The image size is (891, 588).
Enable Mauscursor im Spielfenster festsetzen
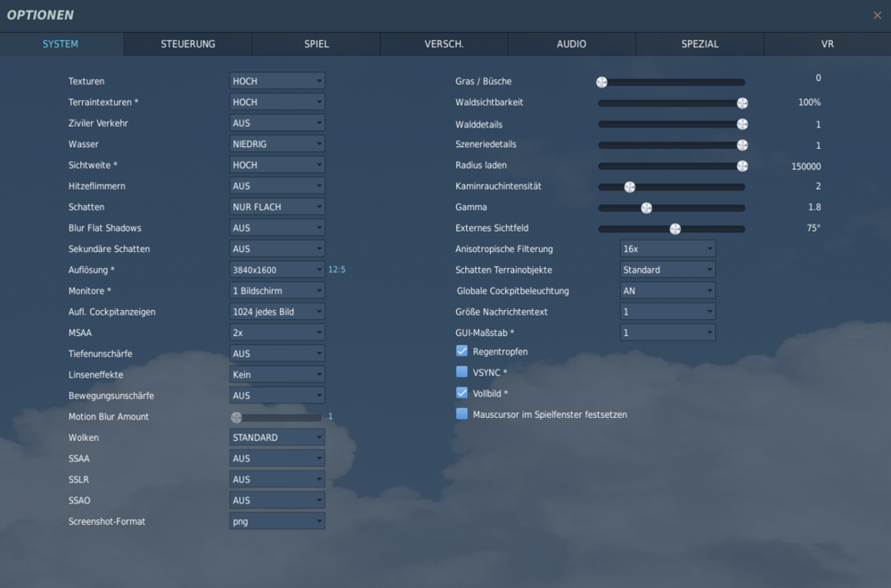(462, 413)
